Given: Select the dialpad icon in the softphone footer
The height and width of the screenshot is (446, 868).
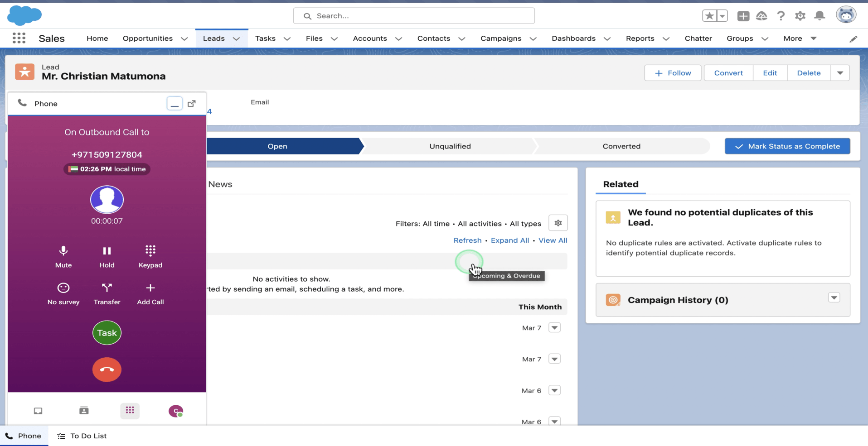Looking at the screenshot, I should point(130,411).
